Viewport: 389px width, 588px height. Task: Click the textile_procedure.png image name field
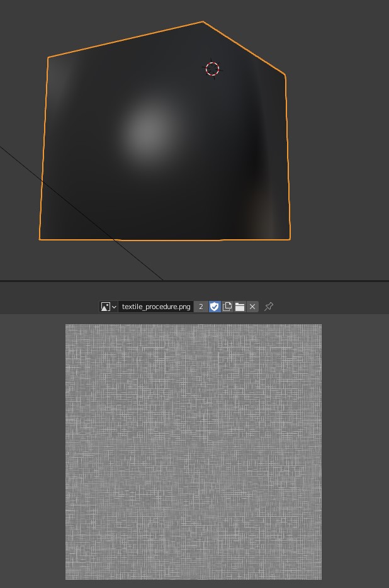tap(155, 307)
